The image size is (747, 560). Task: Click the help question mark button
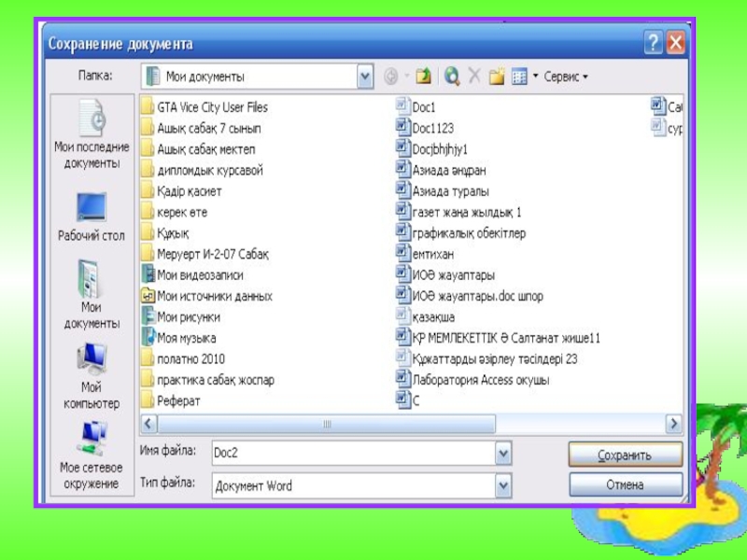point(653,43)
